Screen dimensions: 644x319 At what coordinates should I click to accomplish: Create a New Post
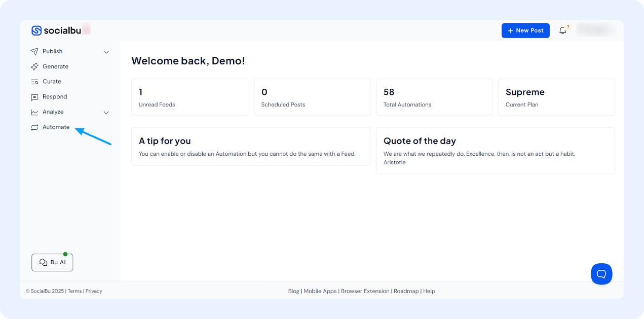(525, 30)
